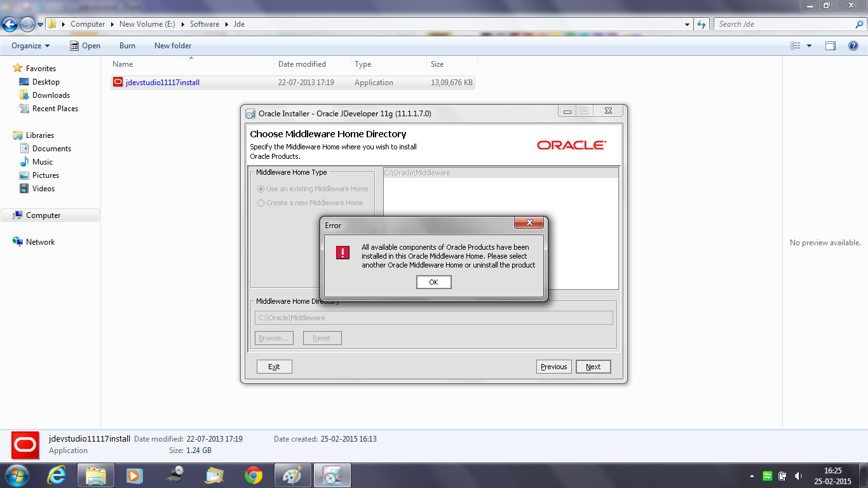Image resolution: width=868 pixels, height=488 pixels.
Task: Select Libraries in the navigation pane
Action: 39,135
